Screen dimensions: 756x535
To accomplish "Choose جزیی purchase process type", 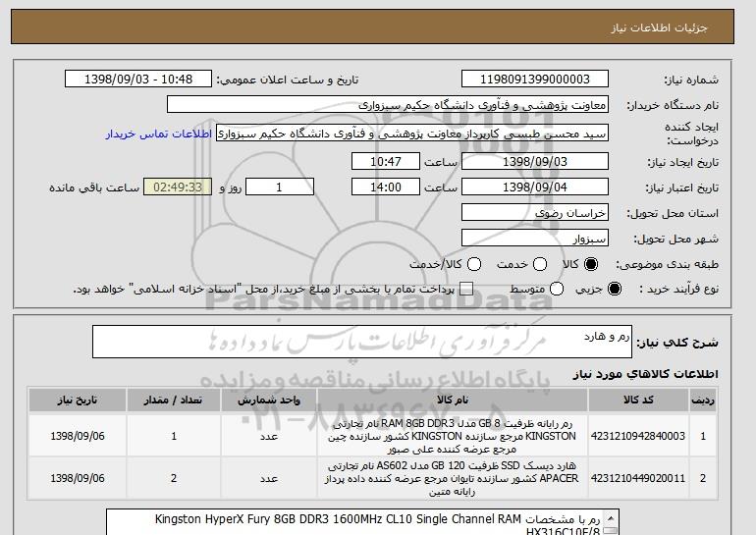I will coord(615,289).
